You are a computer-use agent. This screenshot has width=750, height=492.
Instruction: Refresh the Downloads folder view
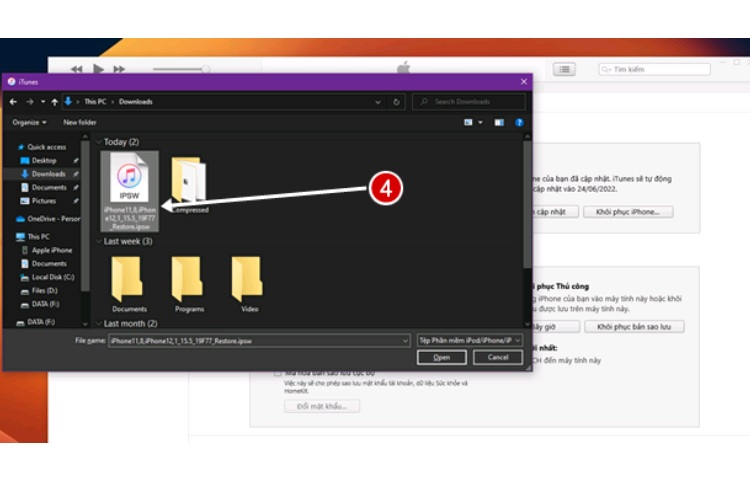(396, 102)
